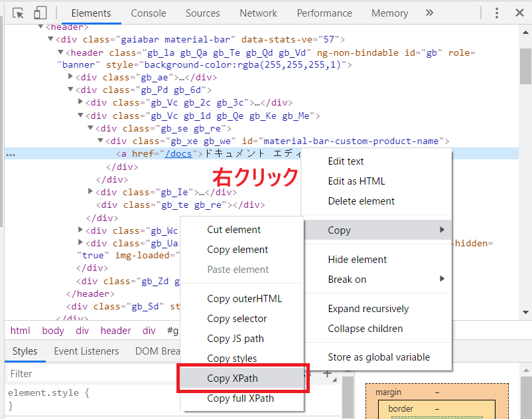Image resolution: width=532 pixels, height=419 pixels.
Task: Collapse the div gb_se gb_re node
Action: 90,128
